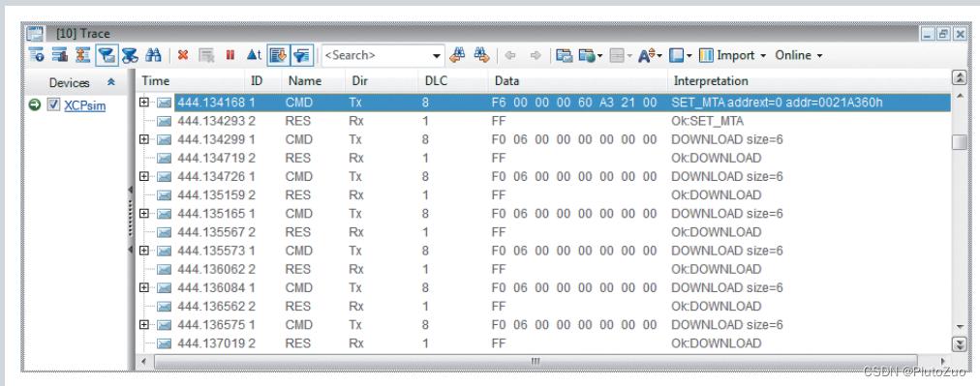The image size is (980, 386).
Task: Open the Search box dropdown arrow
Action: click(437, 55)
